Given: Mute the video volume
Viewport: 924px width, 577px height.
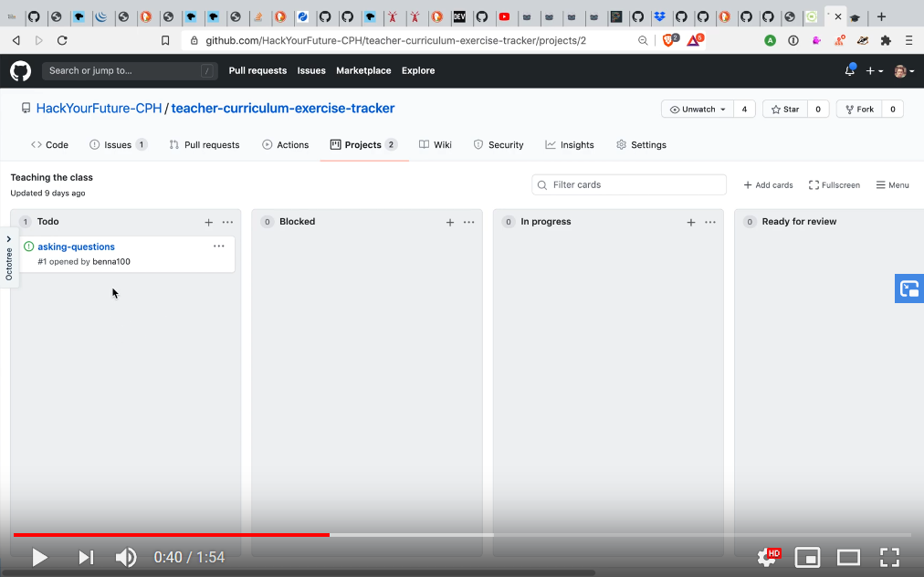Looking at the screenshot, I should click(125, 557).
